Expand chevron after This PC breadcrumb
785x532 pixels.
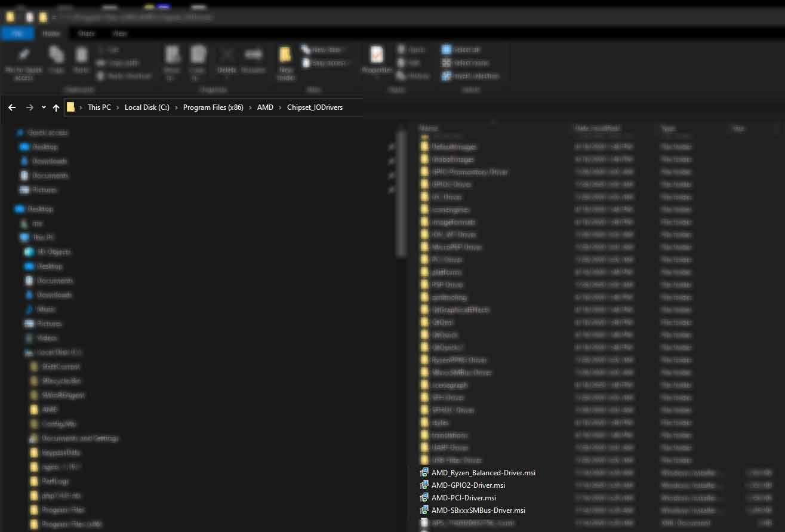pyautogui.click(x=118, y=107)
